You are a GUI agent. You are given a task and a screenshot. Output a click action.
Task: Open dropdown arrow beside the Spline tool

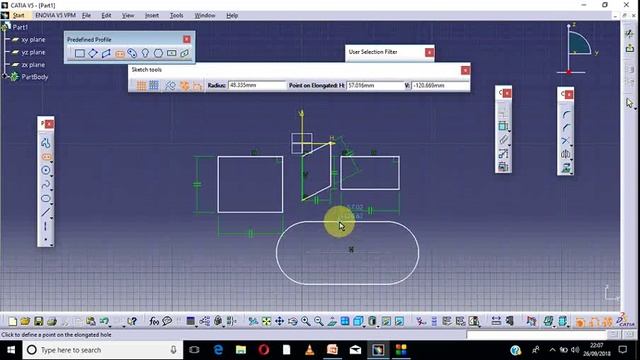51,190
